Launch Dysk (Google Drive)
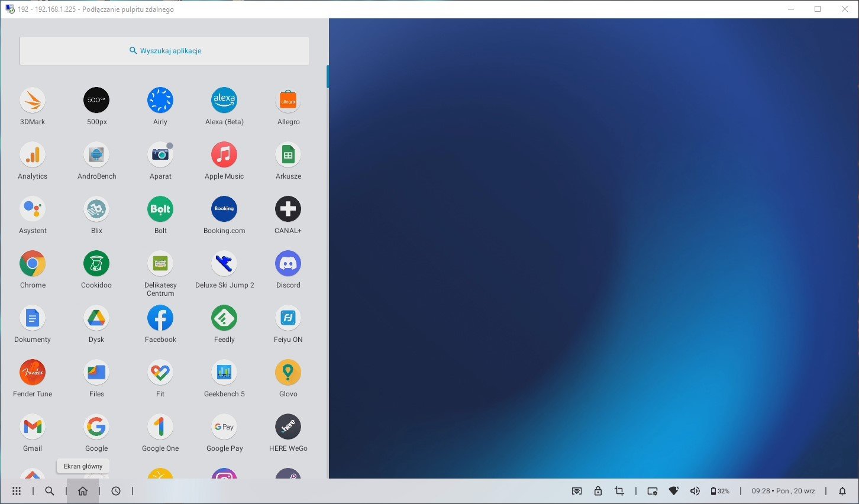The width and height of the screenshot is (859, 504). tap(96, 318)
